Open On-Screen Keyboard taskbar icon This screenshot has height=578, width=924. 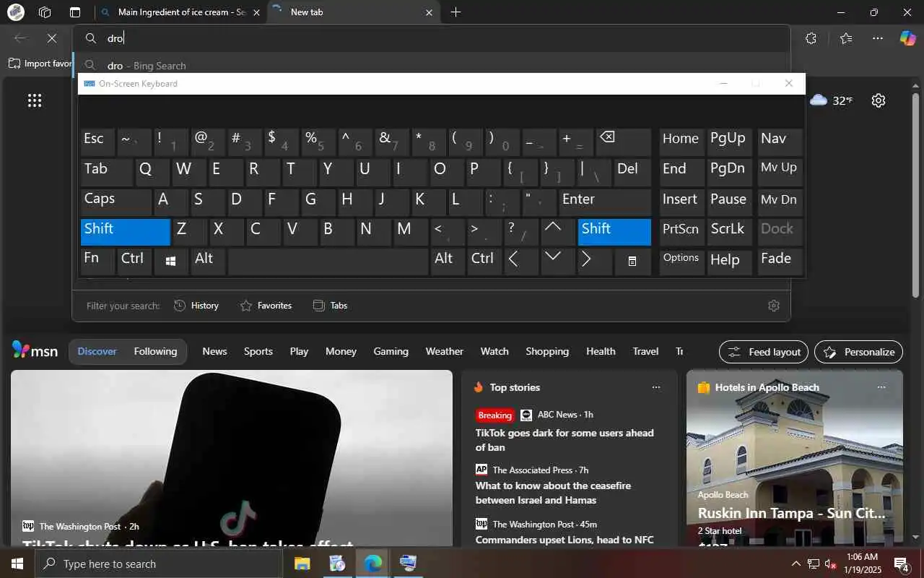[408, 564]
